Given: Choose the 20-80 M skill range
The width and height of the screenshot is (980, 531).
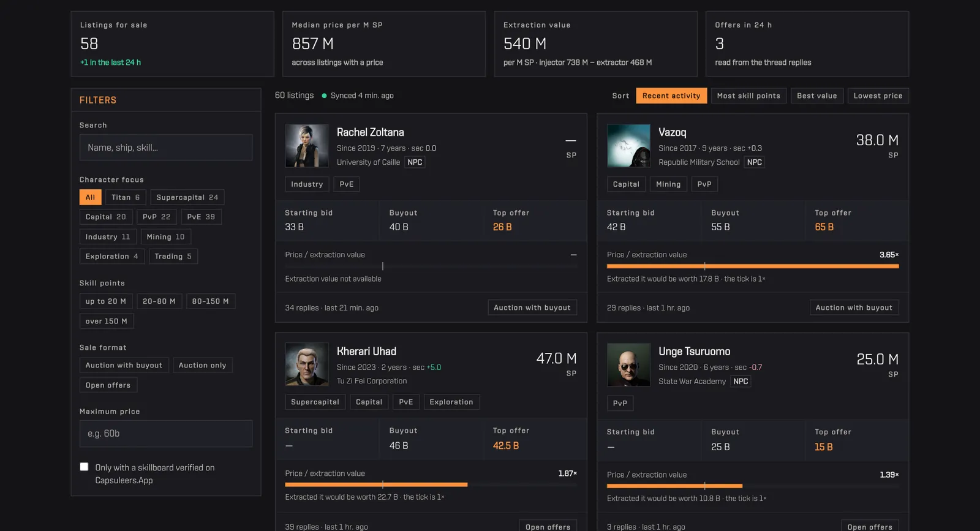Looking at the screenshot, I should pos(159,301).
